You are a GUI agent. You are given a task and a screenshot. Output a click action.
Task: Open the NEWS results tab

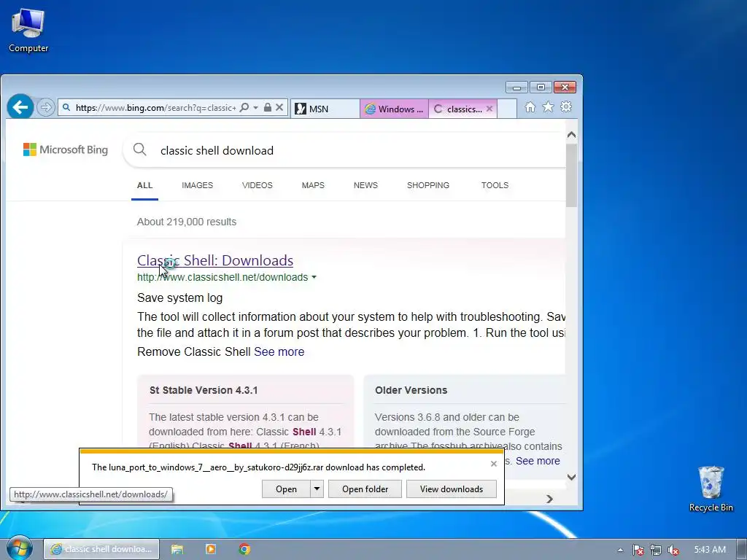365,186
